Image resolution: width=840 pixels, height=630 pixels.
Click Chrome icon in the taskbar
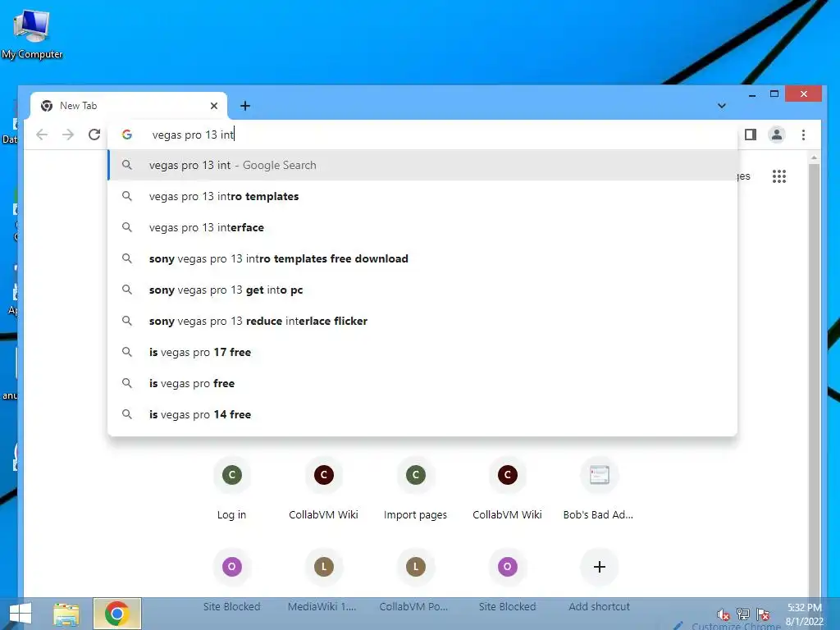(117, 614)
